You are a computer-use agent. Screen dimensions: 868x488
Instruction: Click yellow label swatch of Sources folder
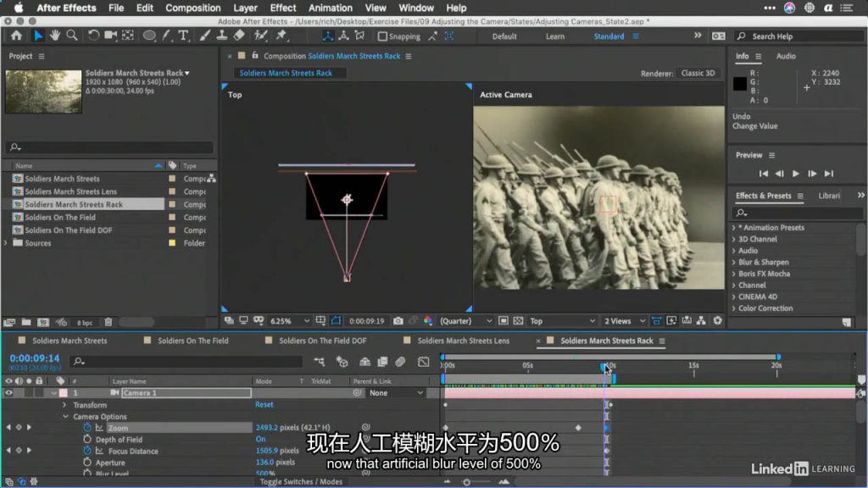pos(172,243)
